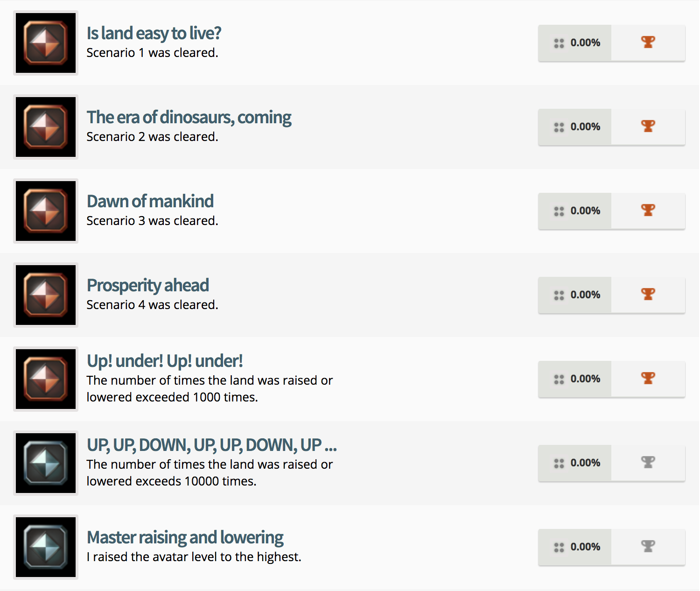Viewport: 700px width, 591px height.
Task: Click the bronze trophy for The era of dinosaurs, coming
Action: click(x=648, y=127)
